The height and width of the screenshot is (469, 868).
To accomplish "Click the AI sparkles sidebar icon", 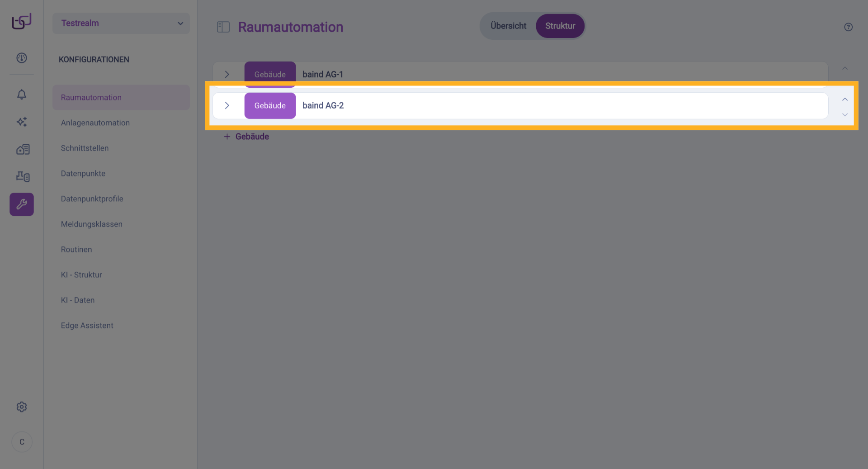I will click(x=22, y=122).
